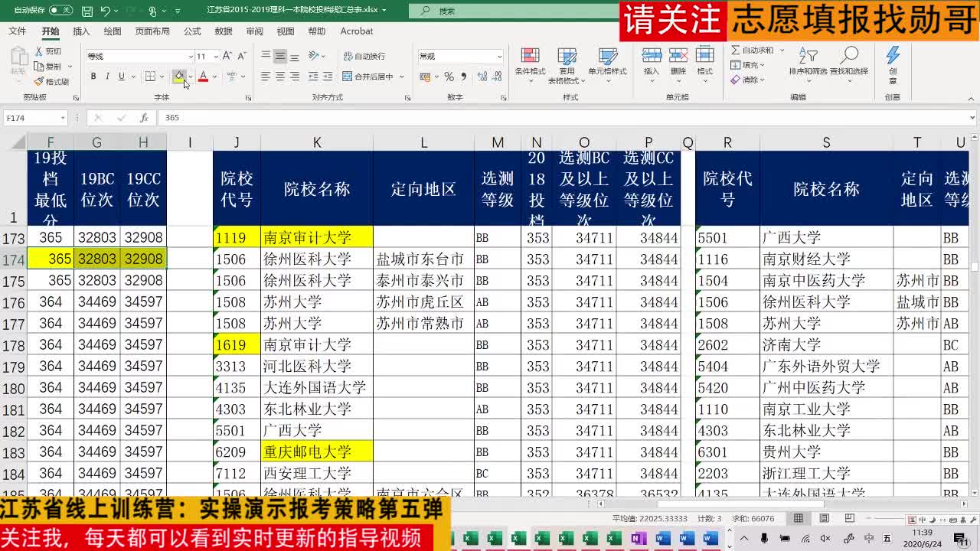Decrease font size with smaller A

point(242,56)
